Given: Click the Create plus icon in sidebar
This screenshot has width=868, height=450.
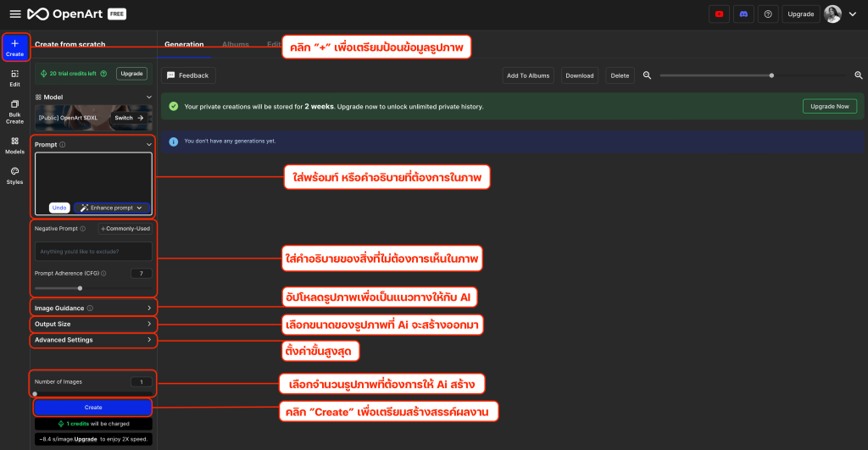Looking at the screenshot, I should coord(14,43).
